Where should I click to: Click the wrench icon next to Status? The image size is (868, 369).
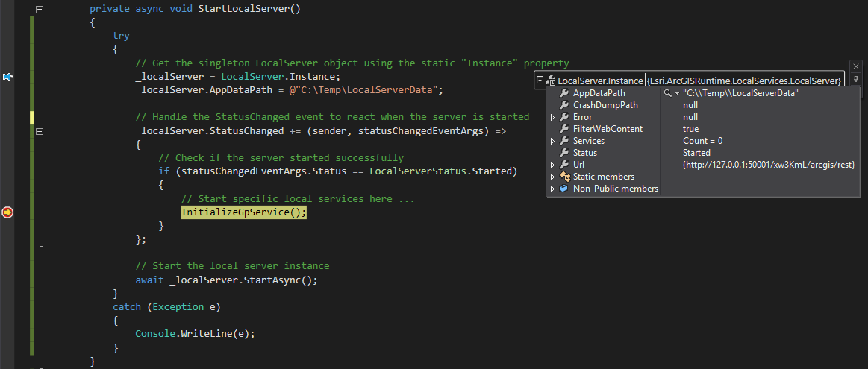coord(564,153)
